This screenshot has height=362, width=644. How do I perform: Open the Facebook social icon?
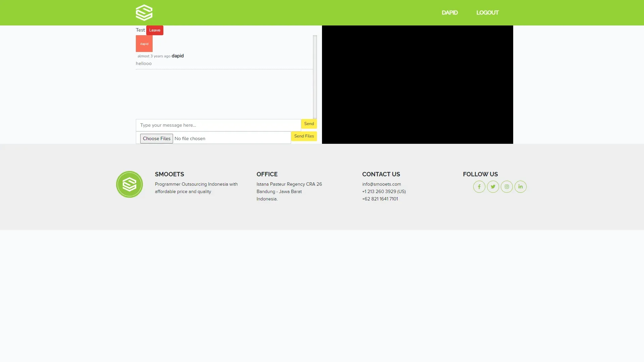coord(479,187)
